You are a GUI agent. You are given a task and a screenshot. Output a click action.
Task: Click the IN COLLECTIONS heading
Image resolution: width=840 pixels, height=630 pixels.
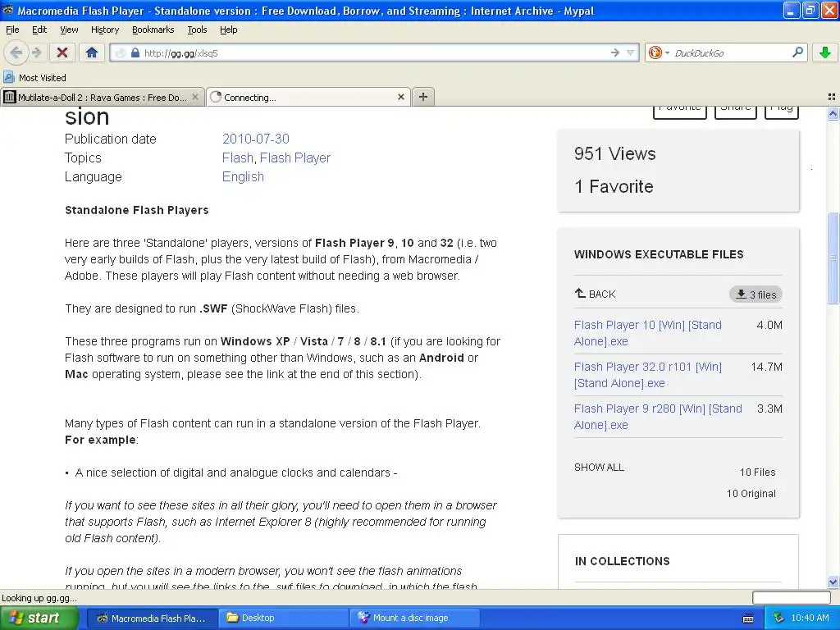[622, 561]
